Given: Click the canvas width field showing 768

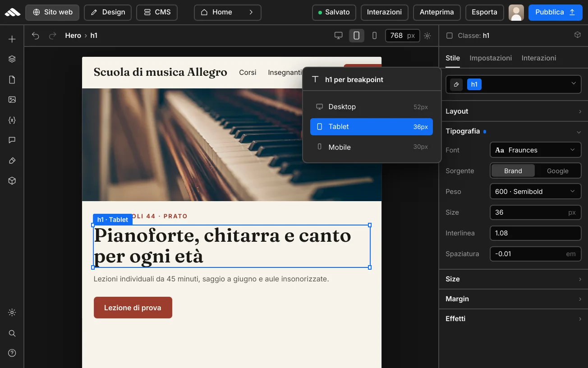Looking at the screenshot, I should (x=403, y=36).
